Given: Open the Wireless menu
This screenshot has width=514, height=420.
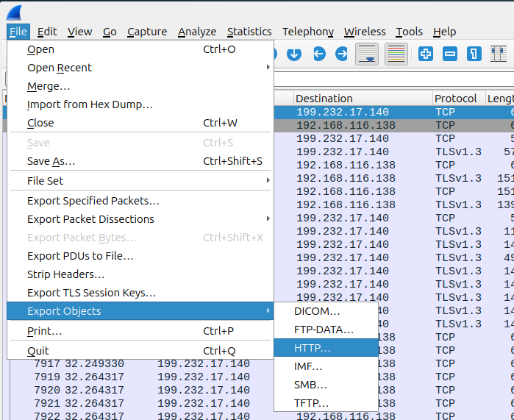Looking at the screenshot, I should pyautogui.click(x=365, y=32).
